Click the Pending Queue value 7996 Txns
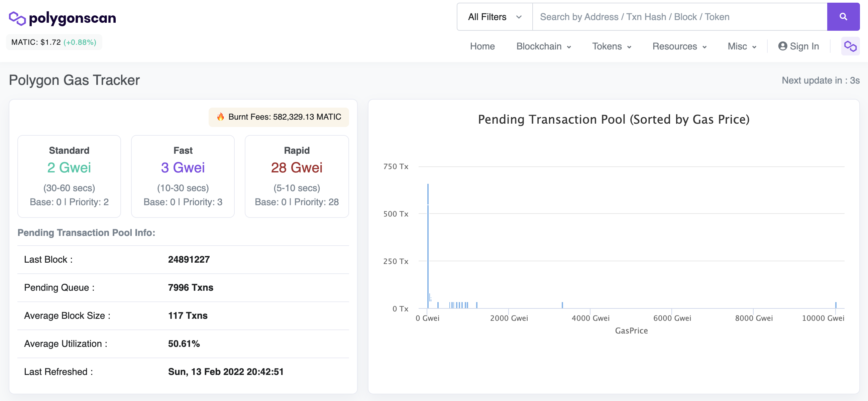Viewport: 868px width, 401px height. pyautogui.click(x=190, y=287)
